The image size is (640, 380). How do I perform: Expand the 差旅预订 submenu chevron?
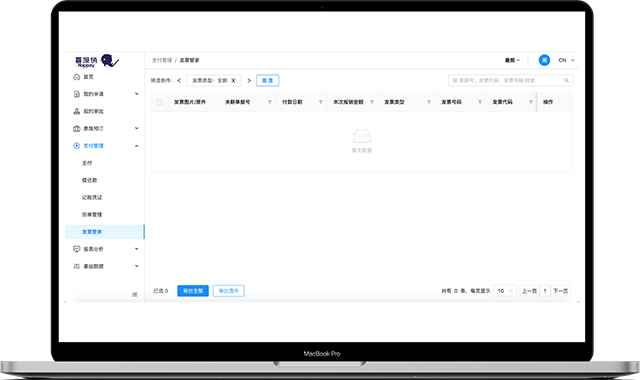coord(137,128)
